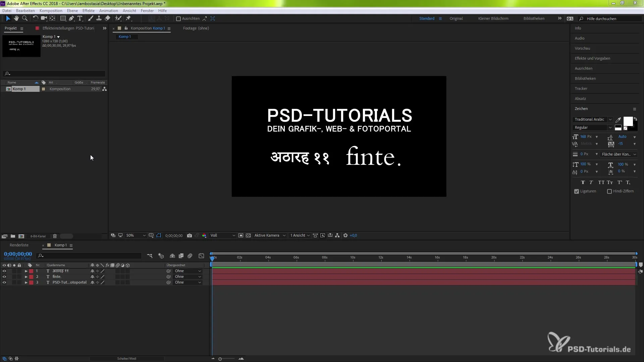Select the Zoom magnifier tool
Screen dimensions: 644x362
pos(24,18)
